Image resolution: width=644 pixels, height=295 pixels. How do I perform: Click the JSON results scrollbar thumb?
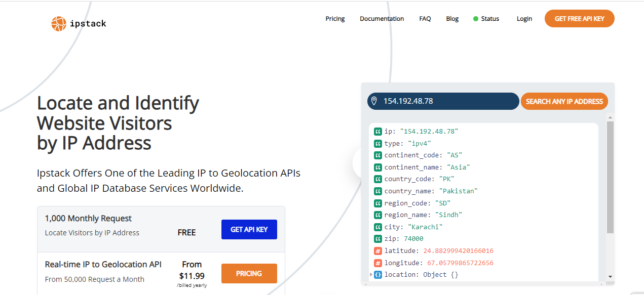click(610, 177)
